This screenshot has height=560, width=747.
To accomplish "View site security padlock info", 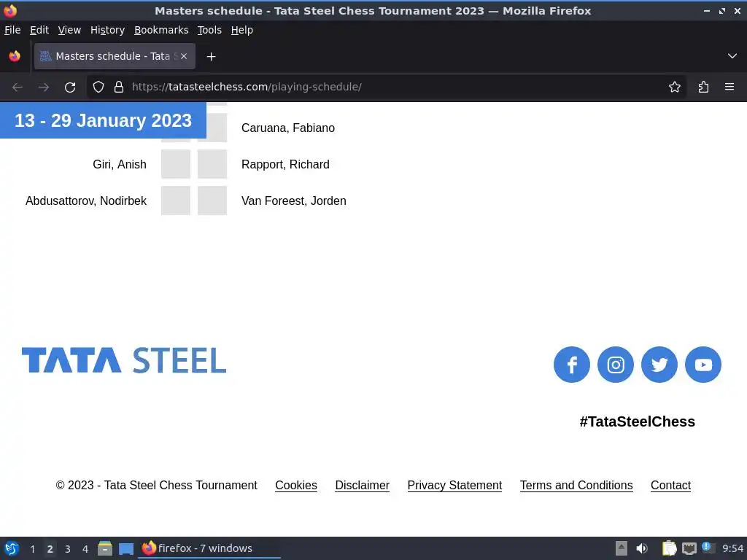I will coord(119,87).
